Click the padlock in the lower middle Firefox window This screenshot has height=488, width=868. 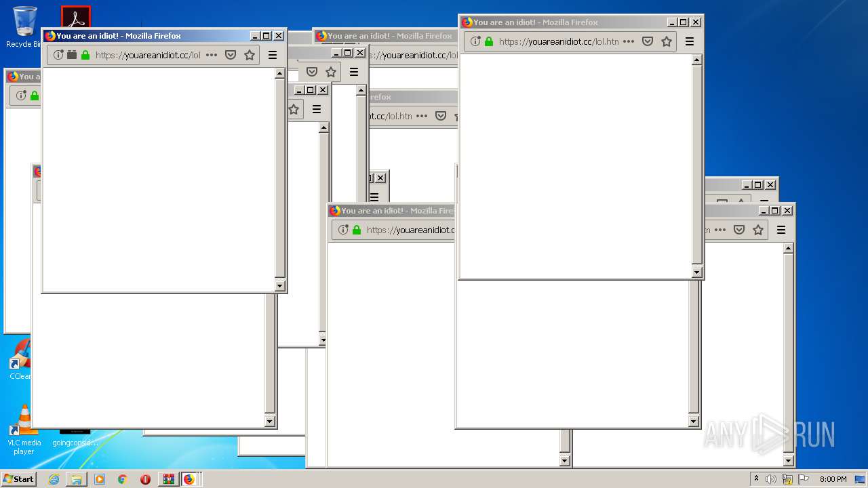pyautogui.click(x=357, y=230)
